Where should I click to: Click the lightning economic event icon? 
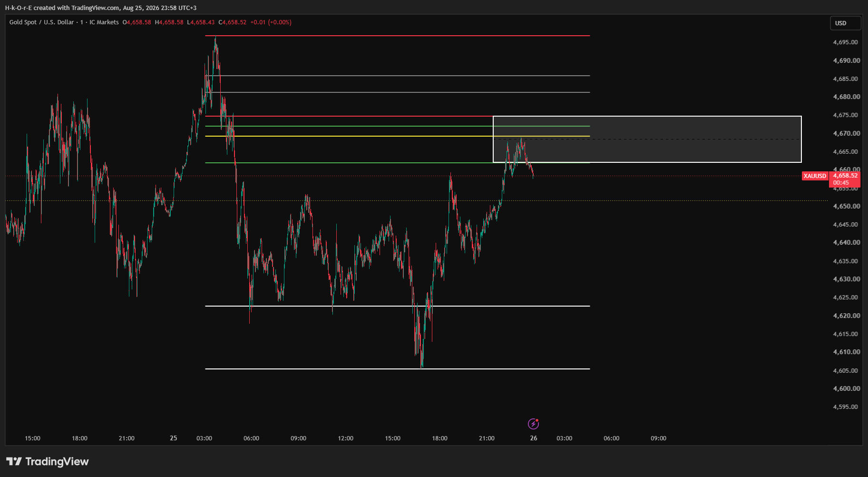[x=533, y=424]
